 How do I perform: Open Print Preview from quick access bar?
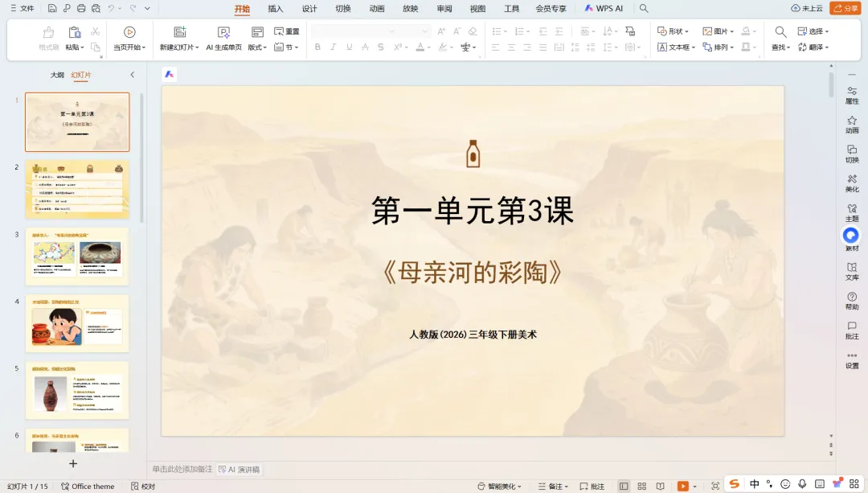pyautogui.click(x=96, y=8)
